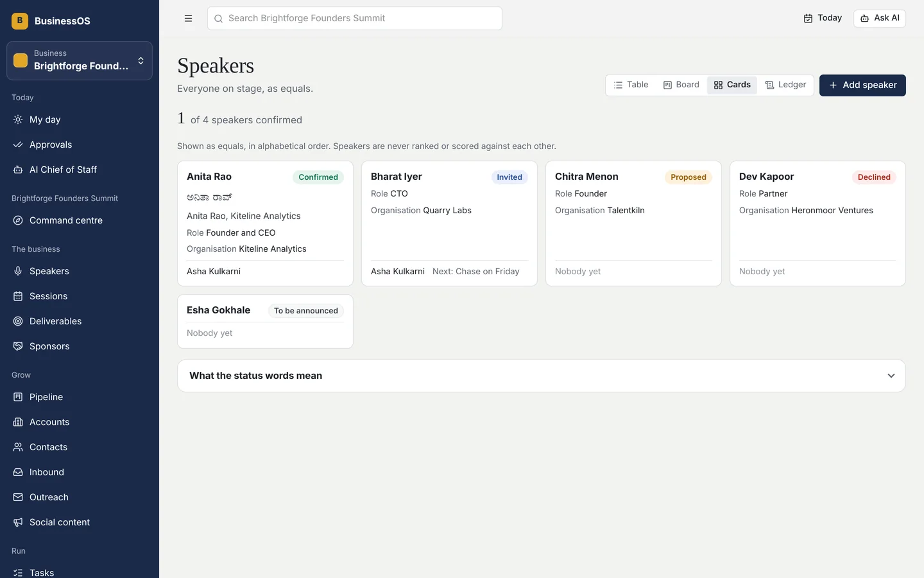Click the Command centre compass icon
This screenshot has height=578, width=924.
[18, 220]
